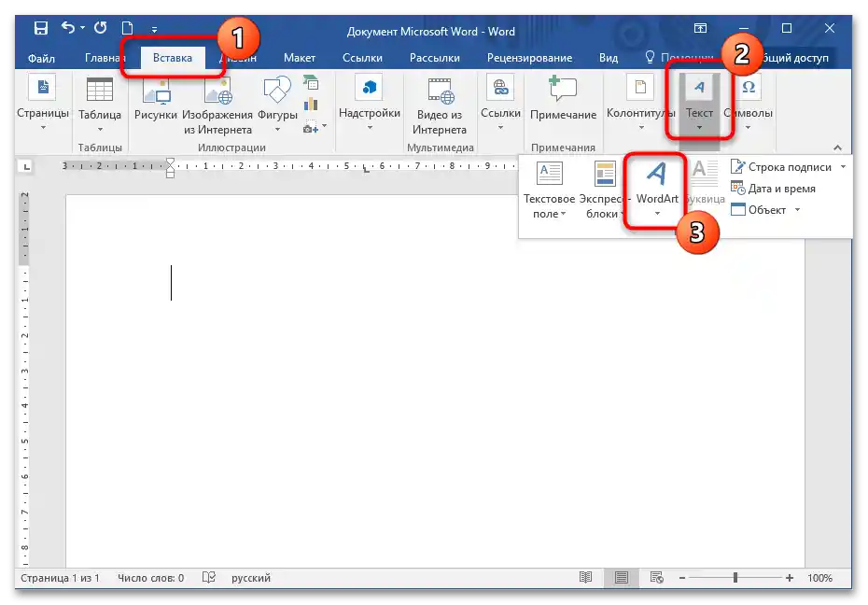Image resolution: width=868 pixels, height=605 pixels.
Task: Zoom in with the plus button
Action: pos(790,578)
